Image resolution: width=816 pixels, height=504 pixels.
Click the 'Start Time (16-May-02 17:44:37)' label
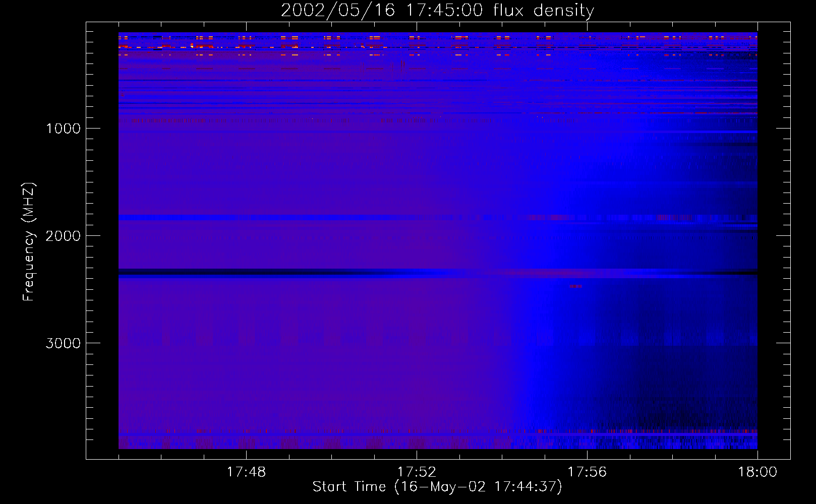(x=437, y=487)
